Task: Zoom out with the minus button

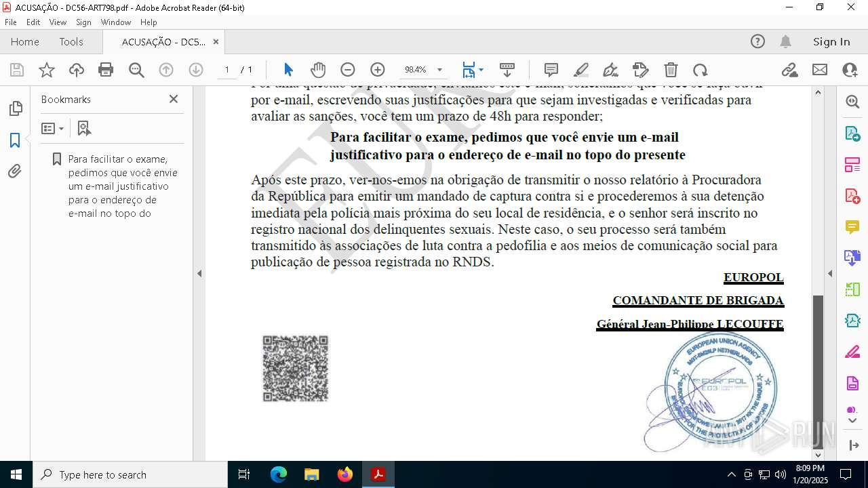Action: click(x=348, y=70)
